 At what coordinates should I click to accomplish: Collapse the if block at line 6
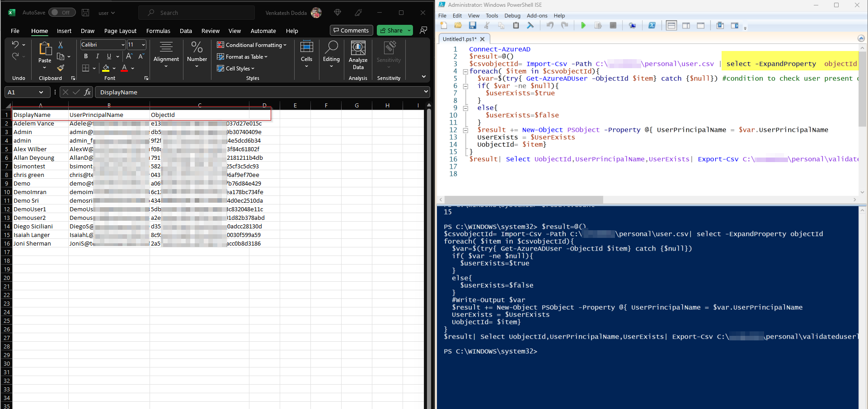click(465, 86)
